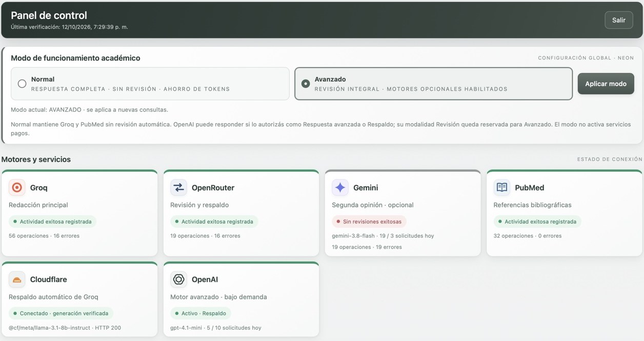Click the 'Motor avanzado · bajo demanda' subtitle
Image resolution: width=644 pixels, height=341 pixels.
pyautogui.click(x=218, y=297)
